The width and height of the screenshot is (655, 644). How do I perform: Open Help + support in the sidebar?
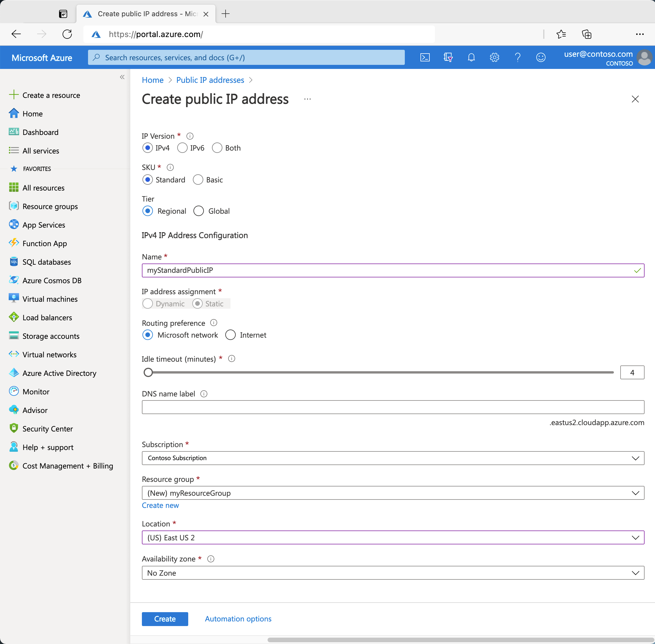tap(48, 447)
